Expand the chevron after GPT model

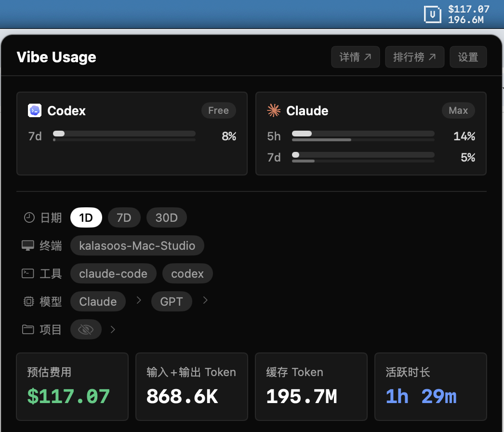point(205,300)
